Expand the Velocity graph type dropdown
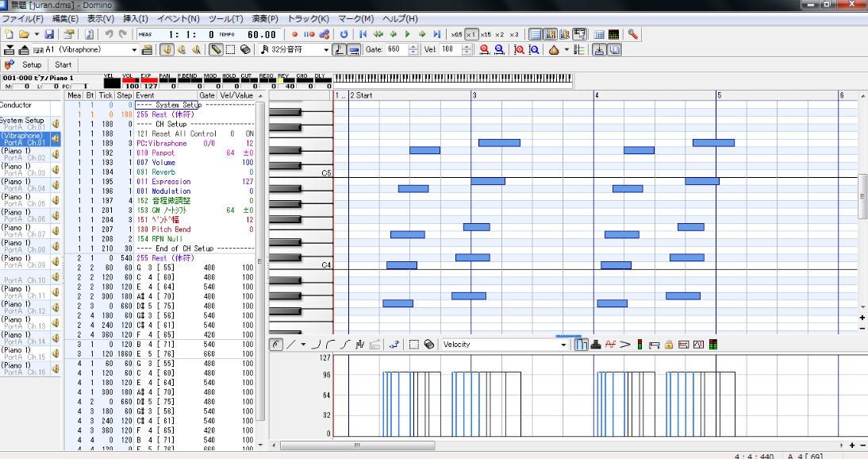The width and height of the screenshot is (868, 459). click(x=563, y=345)
